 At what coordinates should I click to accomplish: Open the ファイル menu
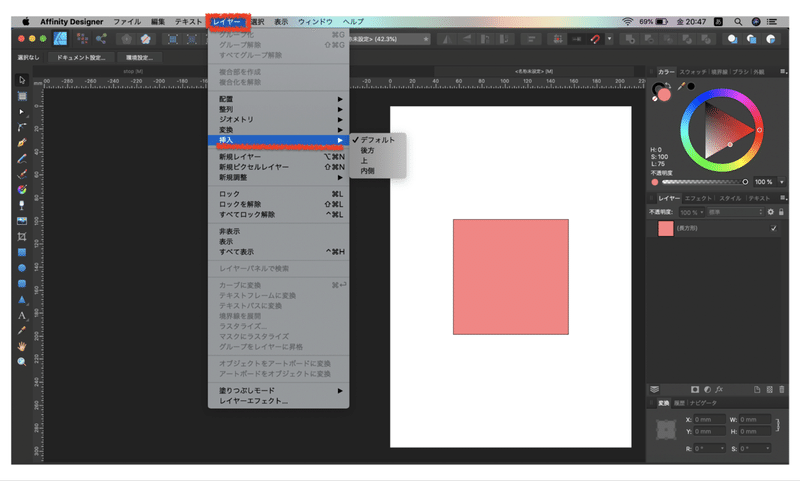(127, 21)
